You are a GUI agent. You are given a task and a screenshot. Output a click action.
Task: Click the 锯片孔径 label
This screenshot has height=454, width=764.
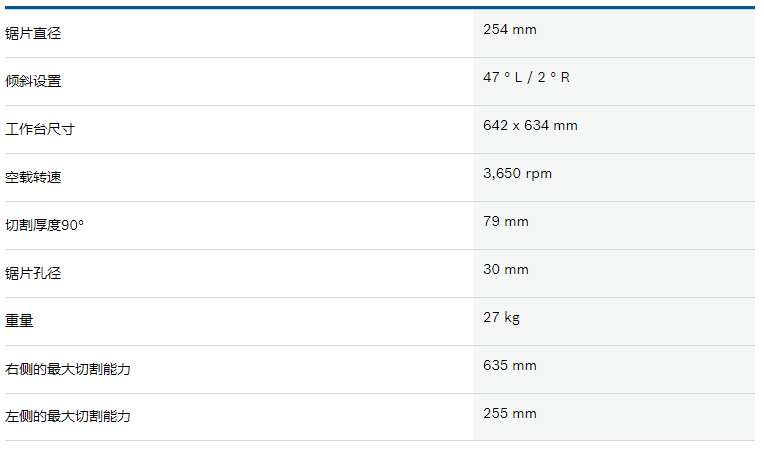(x=33, y=273)
